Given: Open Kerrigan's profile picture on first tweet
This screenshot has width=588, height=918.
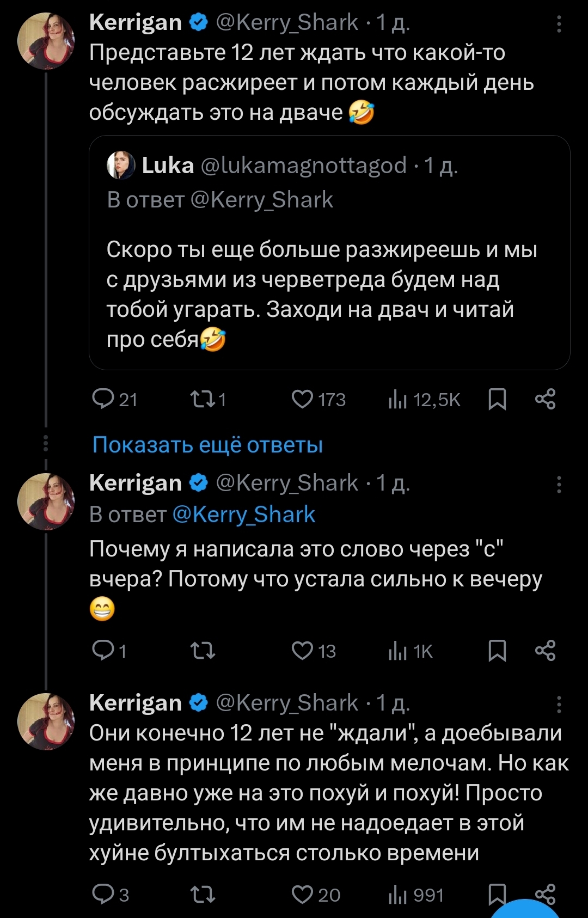Looking at the screenshot, I should (x=46, y=41).
